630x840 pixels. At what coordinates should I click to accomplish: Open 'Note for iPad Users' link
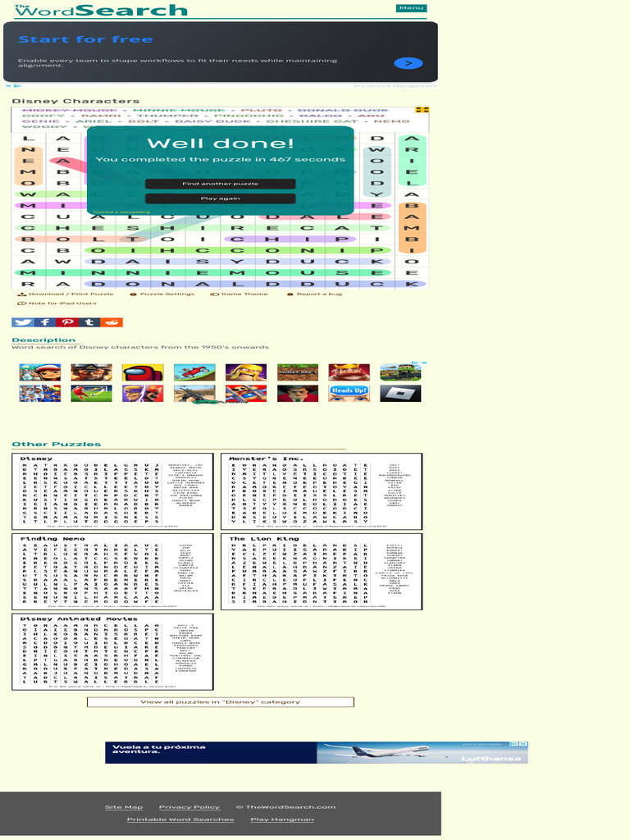[62, 304]
